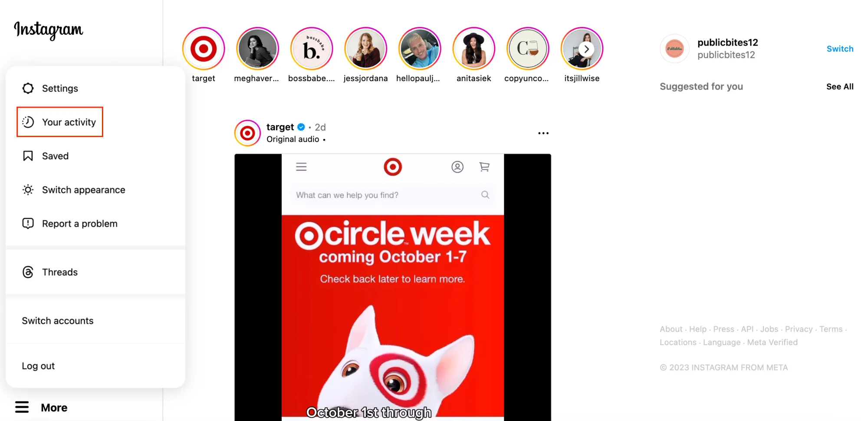Open See All suggested accounts

coord(840,86)
